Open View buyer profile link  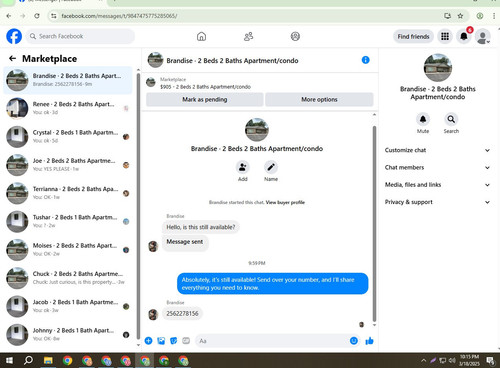[x=285, y=202]
